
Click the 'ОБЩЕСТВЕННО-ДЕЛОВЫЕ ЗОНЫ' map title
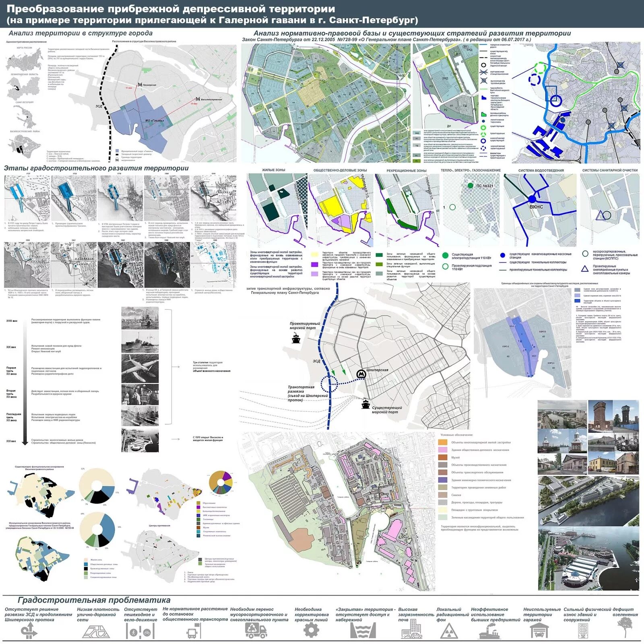340,170
